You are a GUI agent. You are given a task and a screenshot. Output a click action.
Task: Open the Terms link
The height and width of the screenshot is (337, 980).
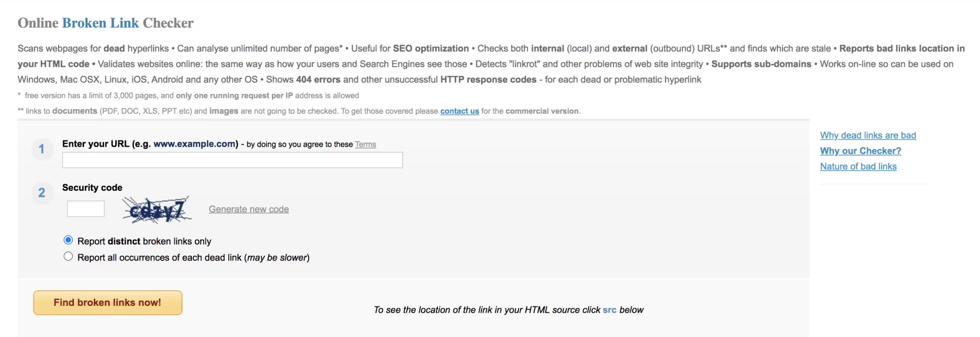click(x=365, y=144)
